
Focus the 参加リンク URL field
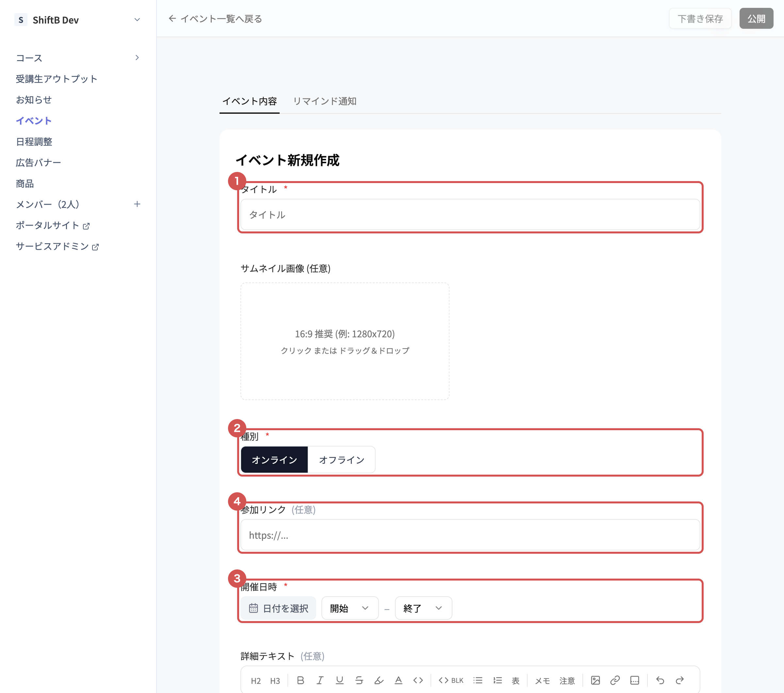tap(470, 535)
